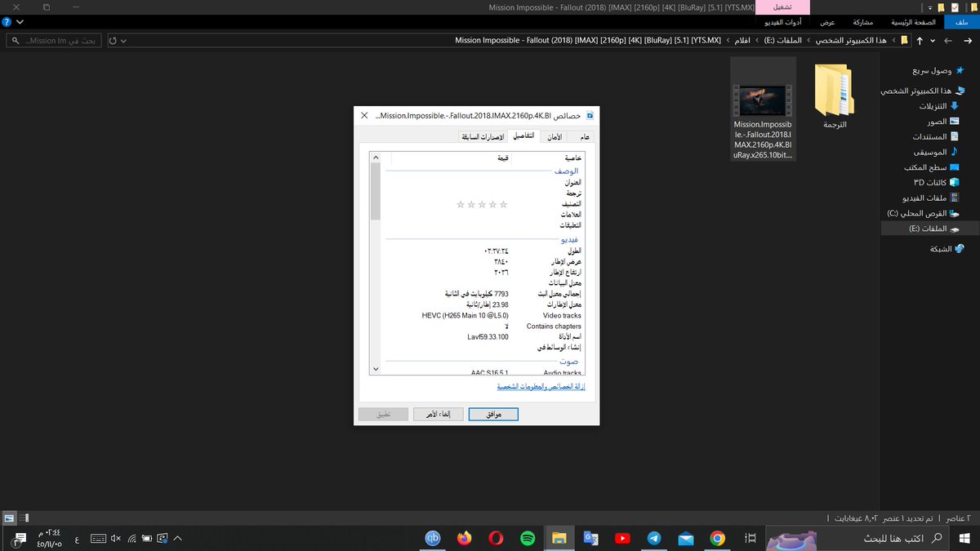
Task: Open Videos folder in sidebar
Action: pyautogui.click(x=933, y=198)
